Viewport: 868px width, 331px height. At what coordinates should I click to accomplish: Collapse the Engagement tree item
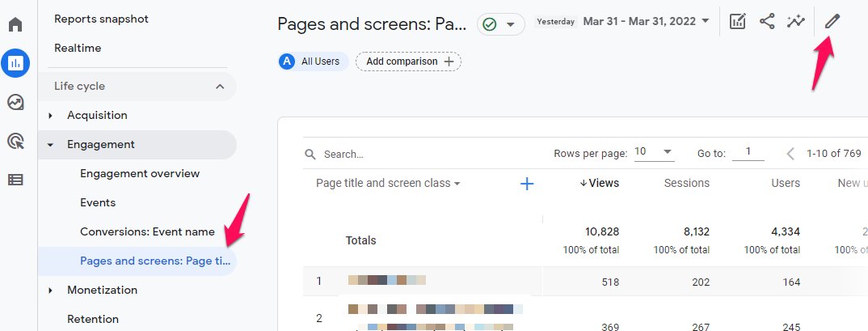[x=50, y=145]
